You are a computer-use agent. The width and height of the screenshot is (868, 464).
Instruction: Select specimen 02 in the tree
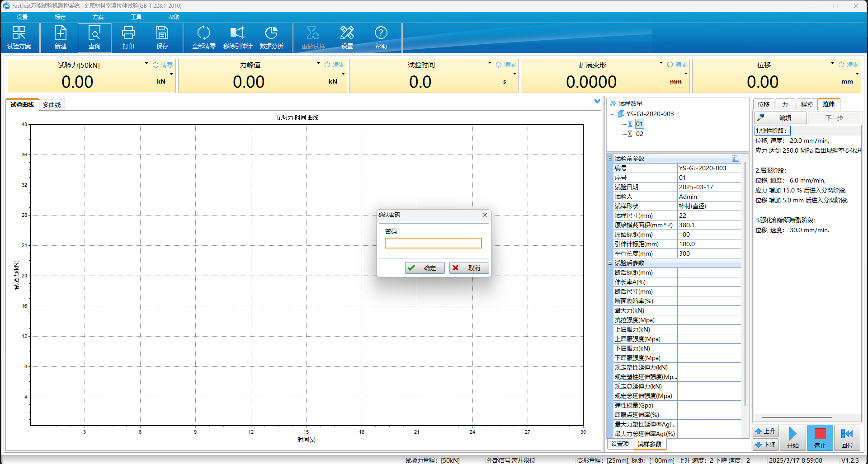(x=639, y=134)
